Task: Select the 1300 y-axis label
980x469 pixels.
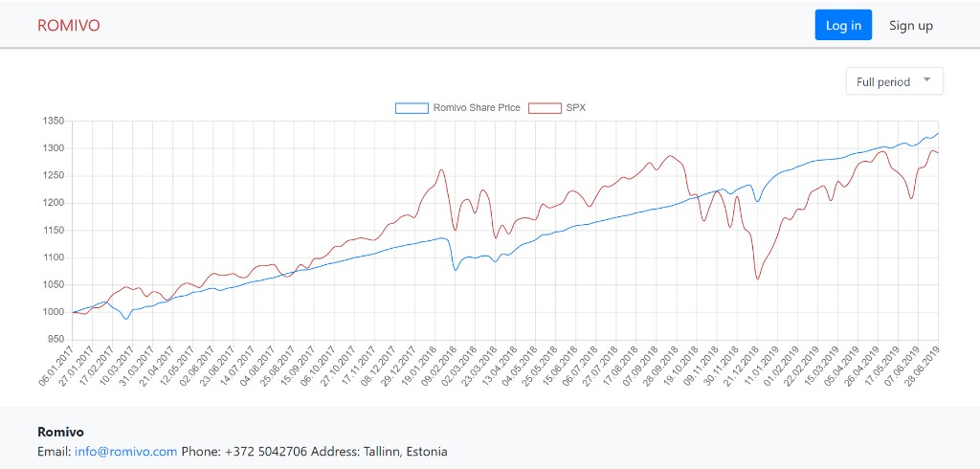Action: coord(55,148)
